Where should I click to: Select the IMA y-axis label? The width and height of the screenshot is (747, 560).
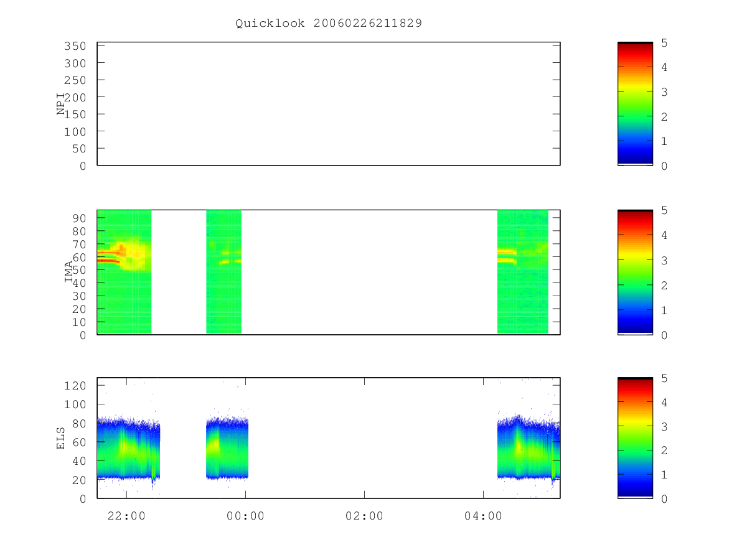pyautogui.click(x=70, y=271)
